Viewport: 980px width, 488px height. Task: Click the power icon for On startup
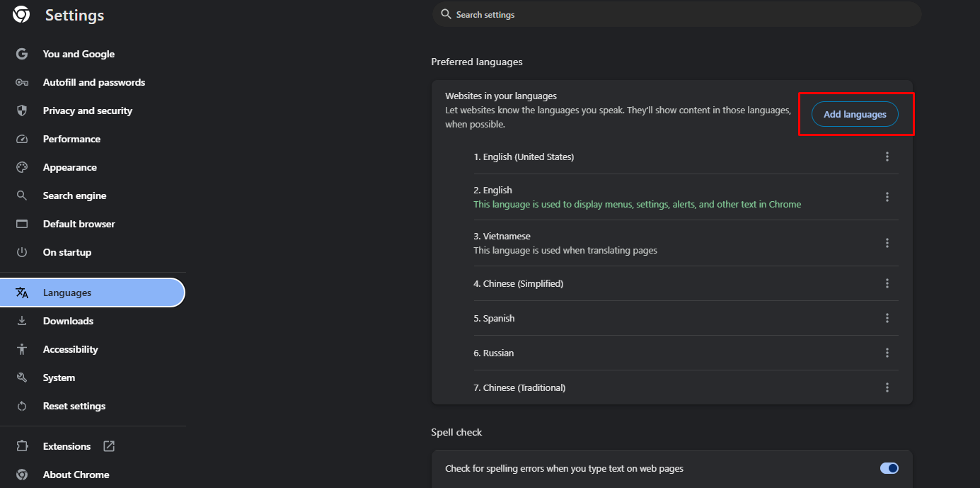coord(22,252)
